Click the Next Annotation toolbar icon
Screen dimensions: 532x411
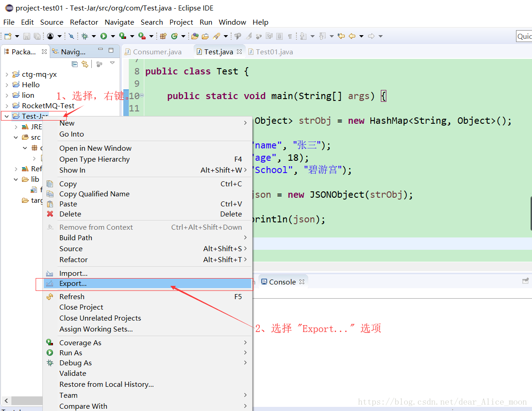pyautogui.click(x=303, y=36)
